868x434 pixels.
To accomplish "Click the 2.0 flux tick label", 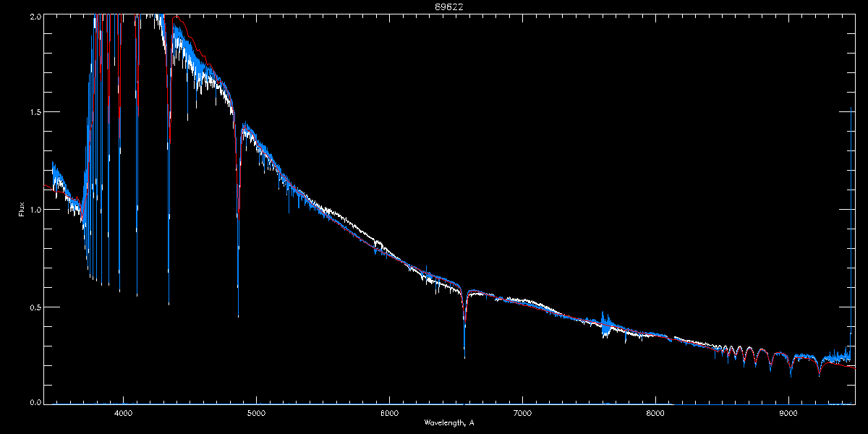I will point(34,17).
